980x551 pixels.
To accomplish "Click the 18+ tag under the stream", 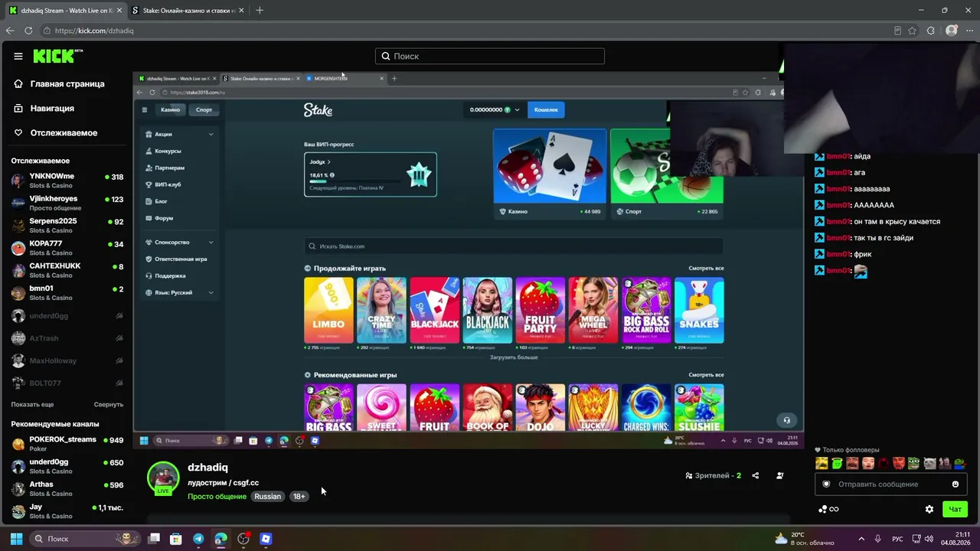I will point(299,496).
